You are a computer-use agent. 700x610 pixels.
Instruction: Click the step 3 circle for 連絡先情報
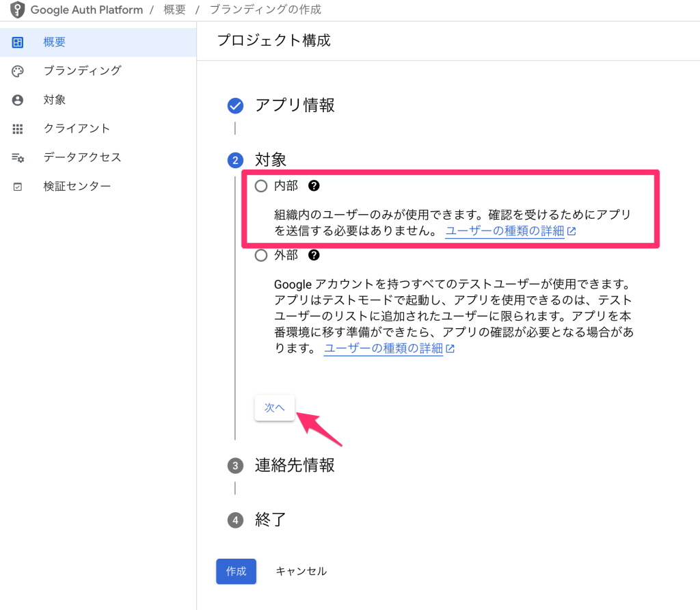(235, 466)
